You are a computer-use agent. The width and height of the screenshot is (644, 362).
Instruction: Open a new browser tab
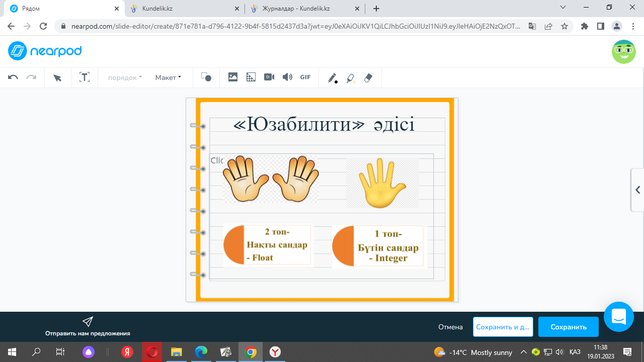[376, 9]
